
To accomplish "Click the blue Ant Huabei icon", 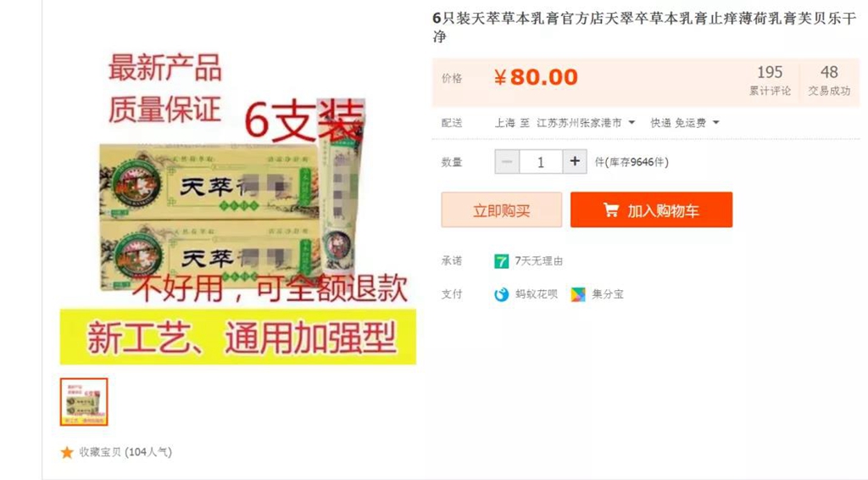I will [501, 294].
